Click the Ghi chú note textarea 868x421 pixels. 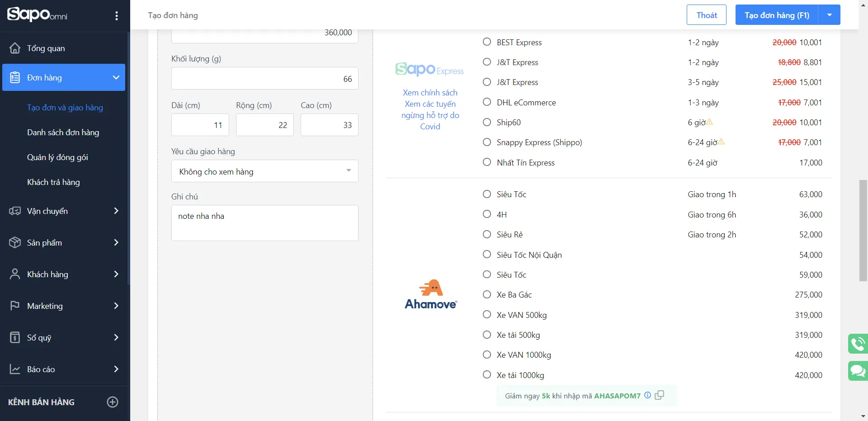(x=264, y=222)
